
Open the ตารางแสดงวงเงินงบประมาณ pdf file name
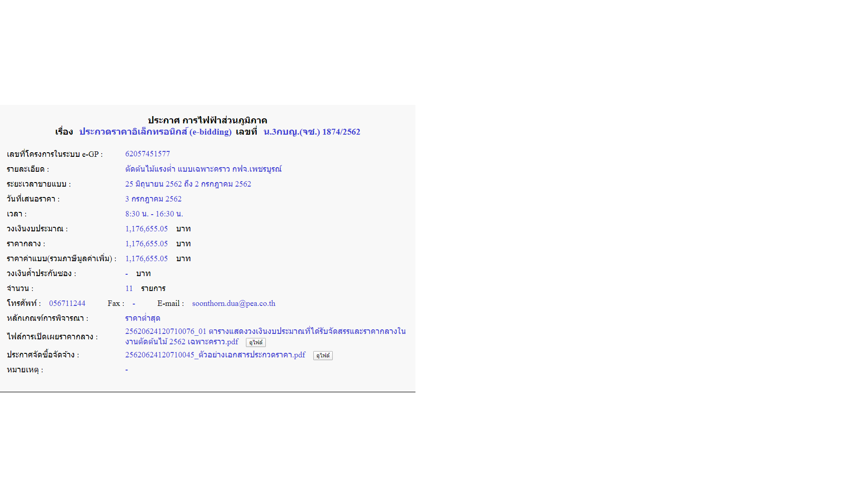pos(265,336)
